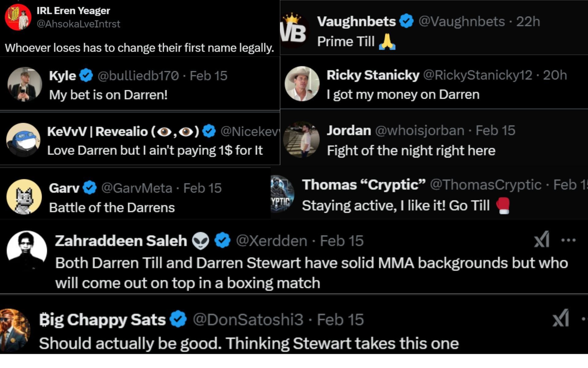Click Garv's verified badge icon
Image resolution: width=588 pixels, height=368 pixels.
[x=90, y=188]
